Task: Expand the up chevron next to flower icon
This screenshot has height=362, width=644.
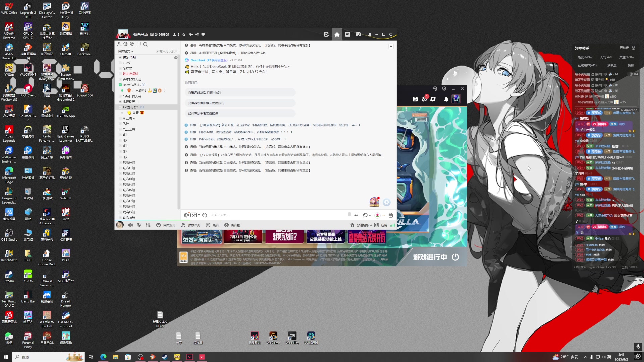Action: coord(384,215)
